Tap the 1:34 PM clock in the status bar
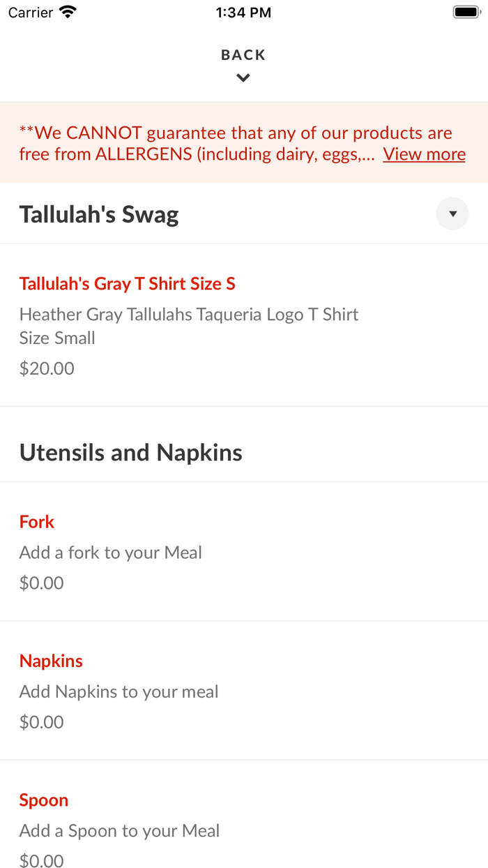 [x=243, y=11]
